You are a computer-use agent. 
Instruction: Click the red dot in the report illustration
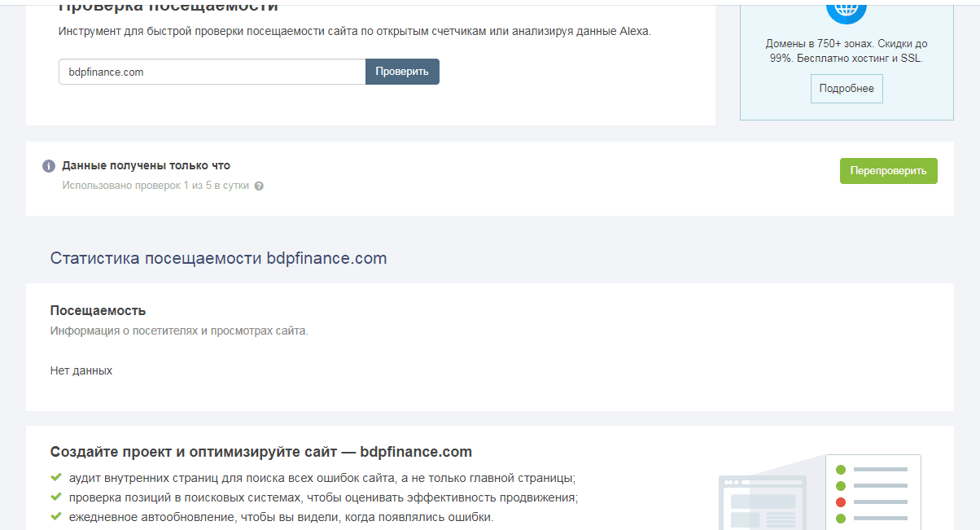click(x=841, y=502)
